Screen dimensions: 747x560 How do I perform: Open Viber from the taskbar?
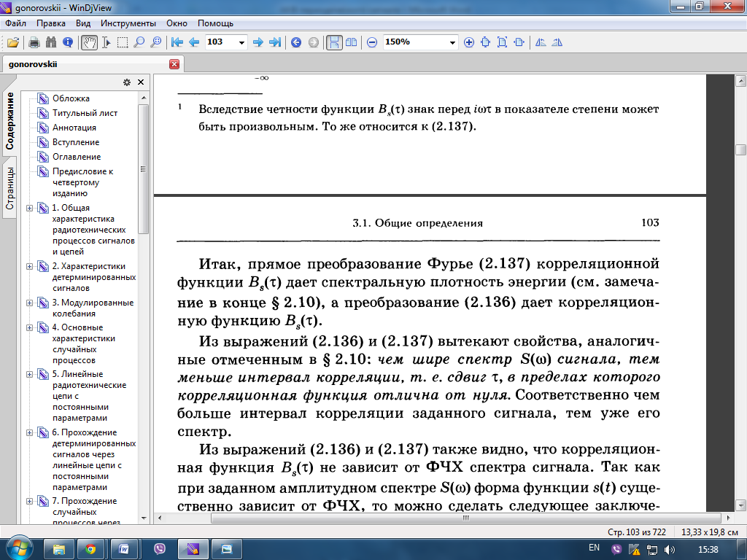(160, 550)
